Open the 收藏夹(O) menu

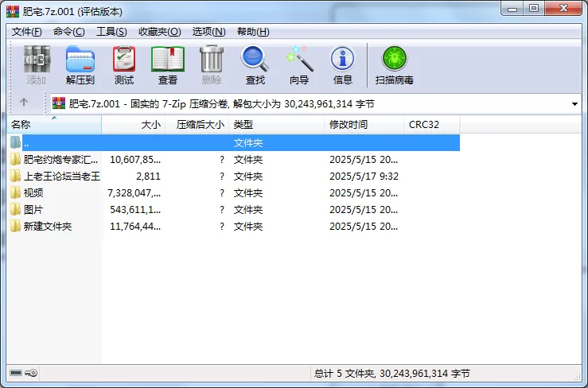[160, 32]
